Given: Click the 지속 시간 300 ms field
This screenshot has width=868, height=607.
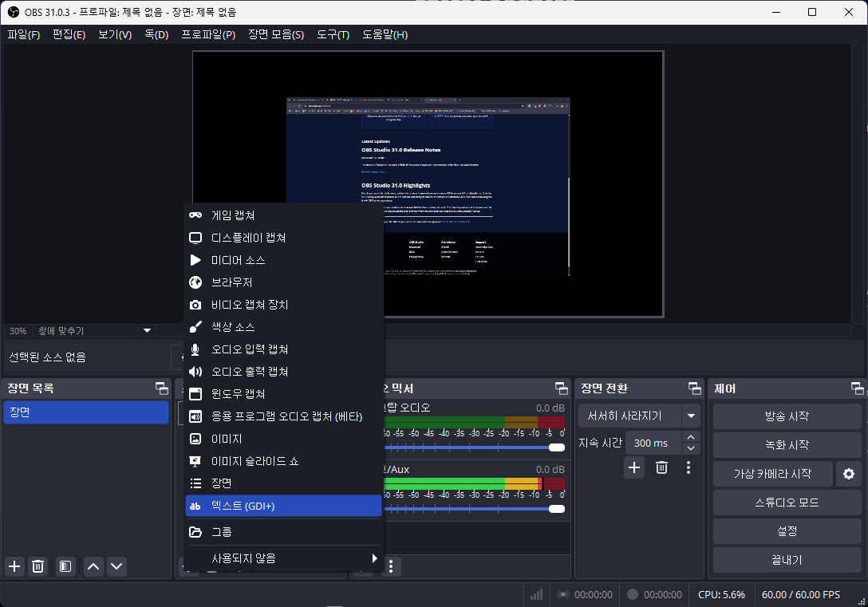Looking at the screenshot, I should 653,443.
